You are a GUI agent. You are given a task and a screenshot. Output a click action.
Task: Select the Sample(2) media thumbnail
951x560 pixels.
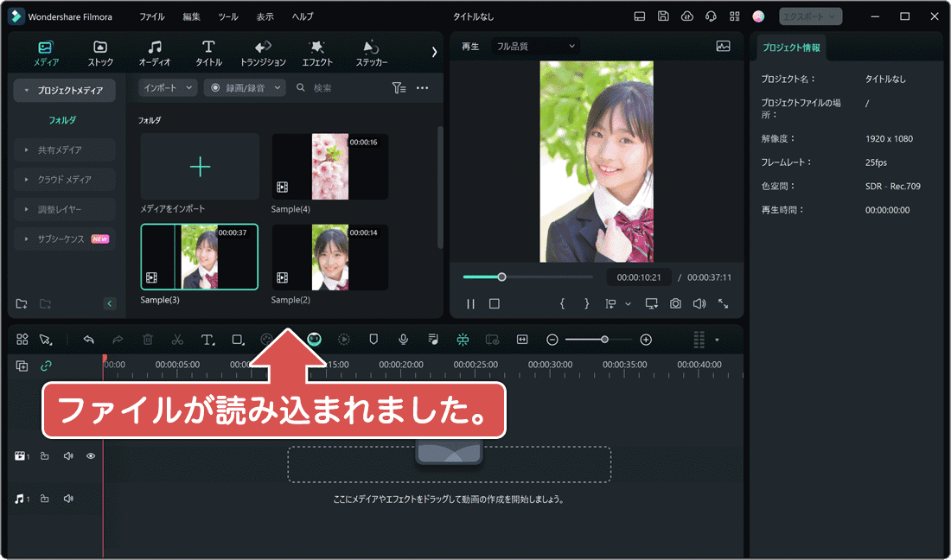(x=329, y=257)
